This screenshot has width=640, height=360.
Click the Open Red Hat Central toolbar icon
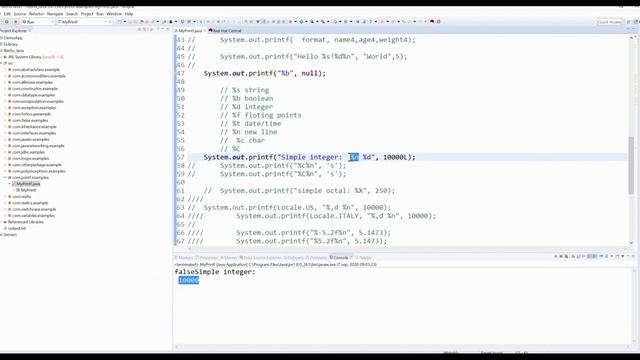[432, 22]
